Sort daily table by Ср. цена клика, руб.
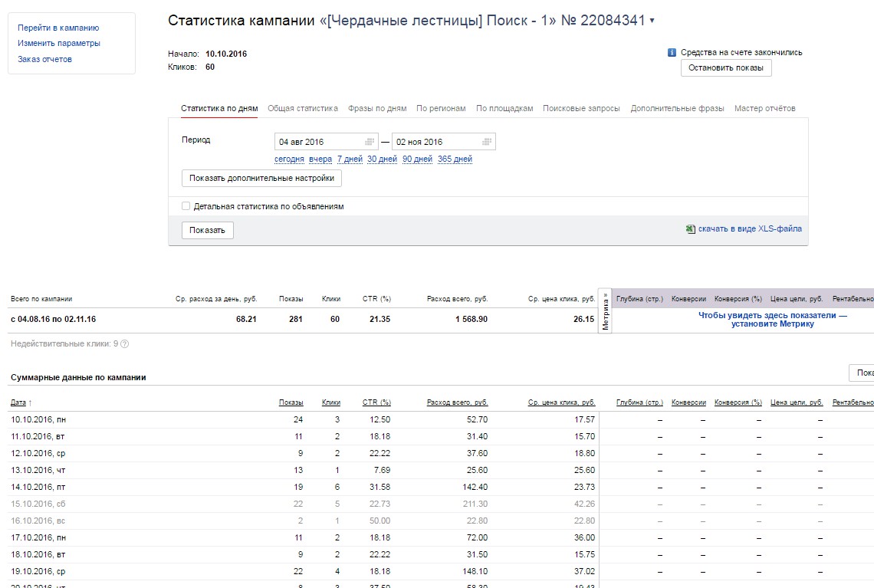This screenshot has width=874, height=588. tap(562, 402)
